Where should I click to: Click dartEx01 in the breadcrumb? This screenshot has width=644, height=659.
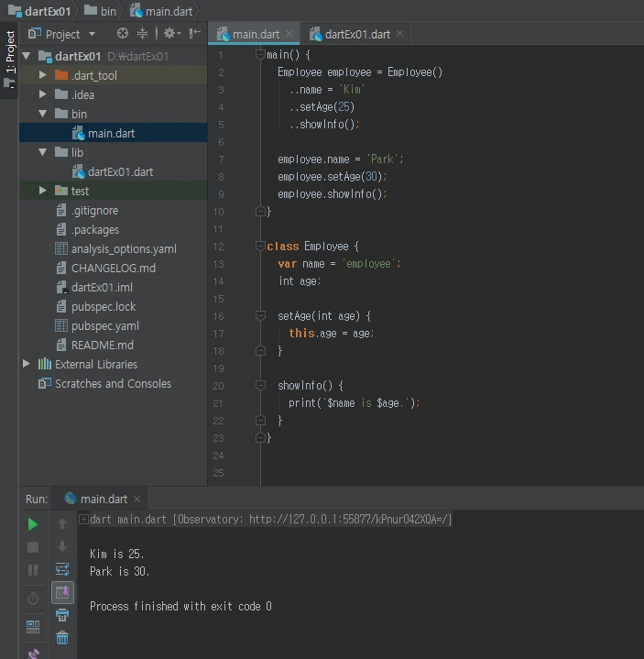39,11
